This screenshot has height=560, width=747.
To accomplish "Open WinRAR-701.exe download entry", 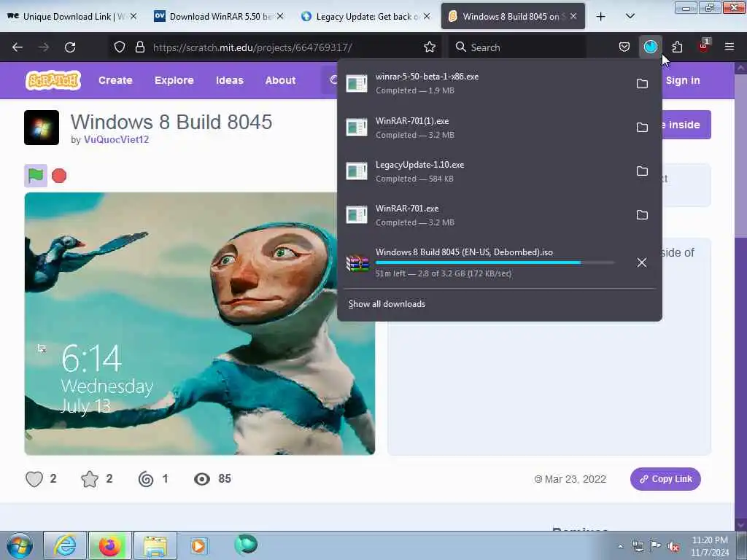I will coord(486,215).
